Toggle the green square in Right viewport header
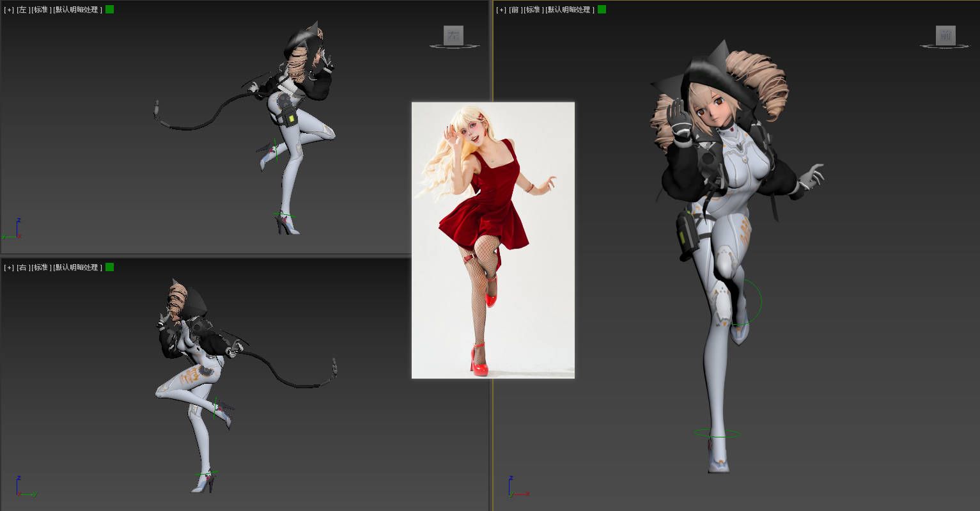Viewport: 980px width, 511px height. pyautogui.click(x=109, y=267)
